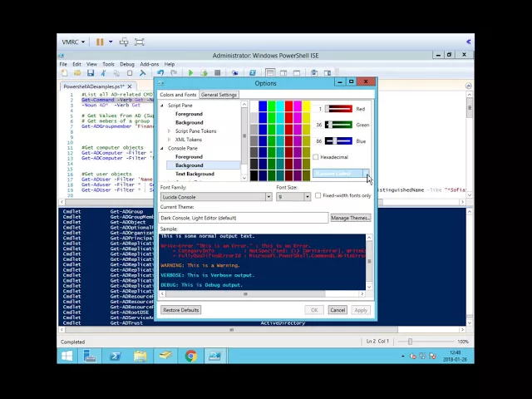The width and height of the screenshot is (532, 399).
Task: Pause the VM with the VMRC pause icon
Action: (100, 42)
